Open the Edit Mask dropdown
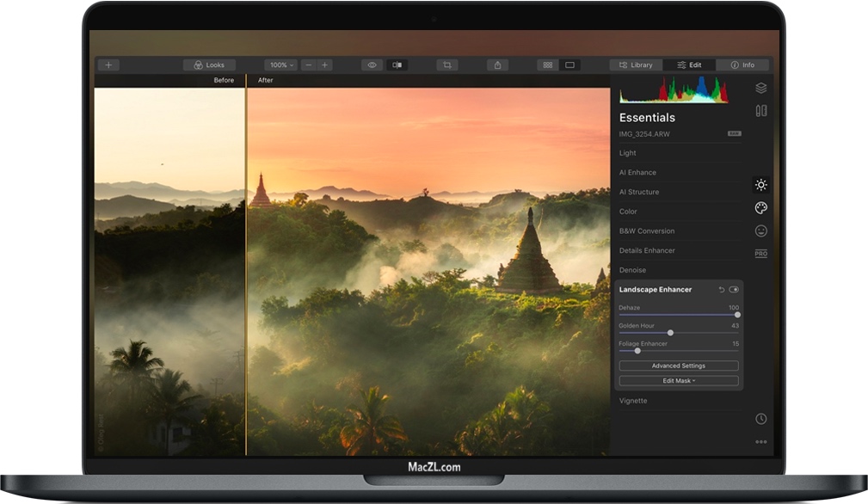 [679, 381]
